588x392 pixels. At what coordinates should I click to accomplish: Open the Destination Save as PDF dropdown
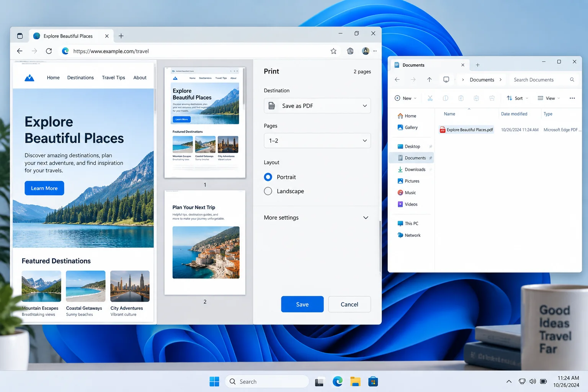317,106
